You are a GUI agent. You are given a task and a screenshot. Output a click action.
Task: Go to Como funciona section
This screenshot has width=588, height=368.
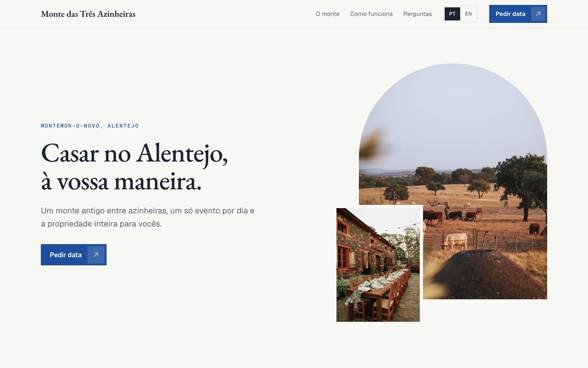click(371, 14)
